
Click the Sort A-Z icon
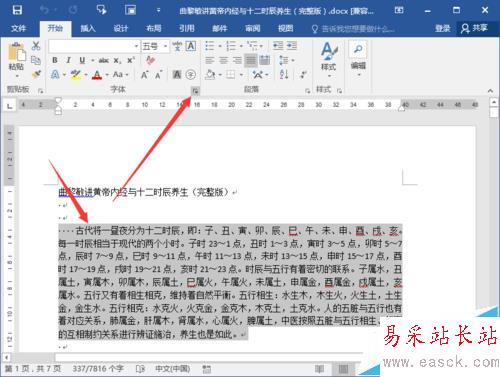(284, 75)
